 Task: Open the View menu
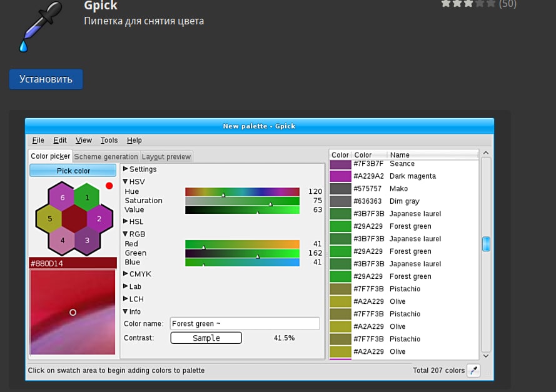(84, 140)
